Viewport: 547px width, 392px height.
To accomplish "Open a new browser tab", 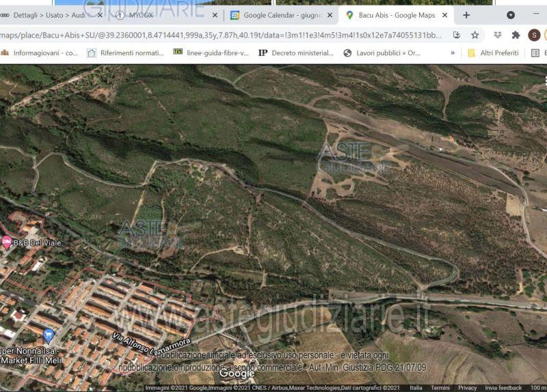I will tap(466, 15).
